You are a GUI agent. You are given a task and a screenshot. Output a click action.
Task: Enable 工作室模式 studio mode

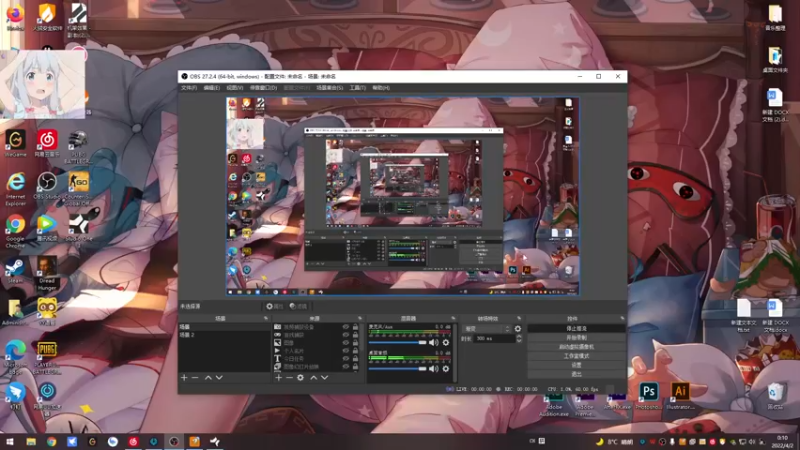(577, 356)
